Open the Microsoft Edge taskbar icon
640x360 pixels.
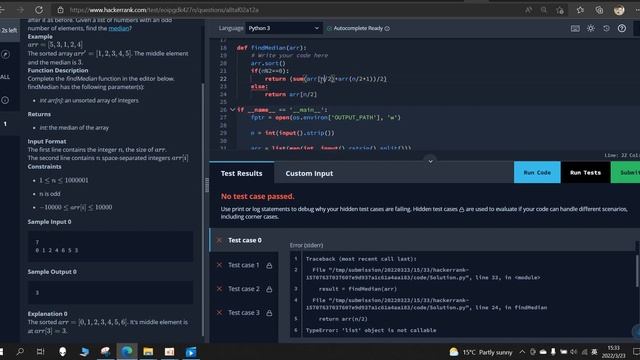(127, 351)
